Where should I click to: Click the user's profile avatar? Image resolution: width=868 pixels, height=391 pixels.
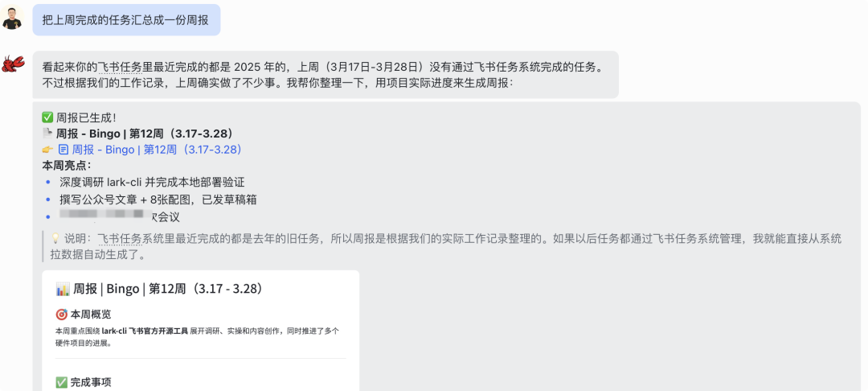(x=12, y=19)
